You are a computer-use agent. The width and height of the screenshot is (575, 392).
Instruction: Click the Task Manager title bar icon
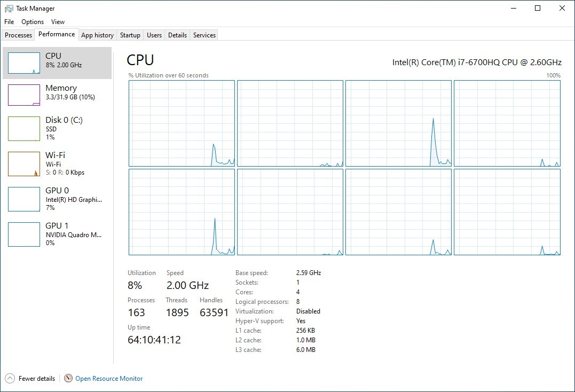pos(9,9)
